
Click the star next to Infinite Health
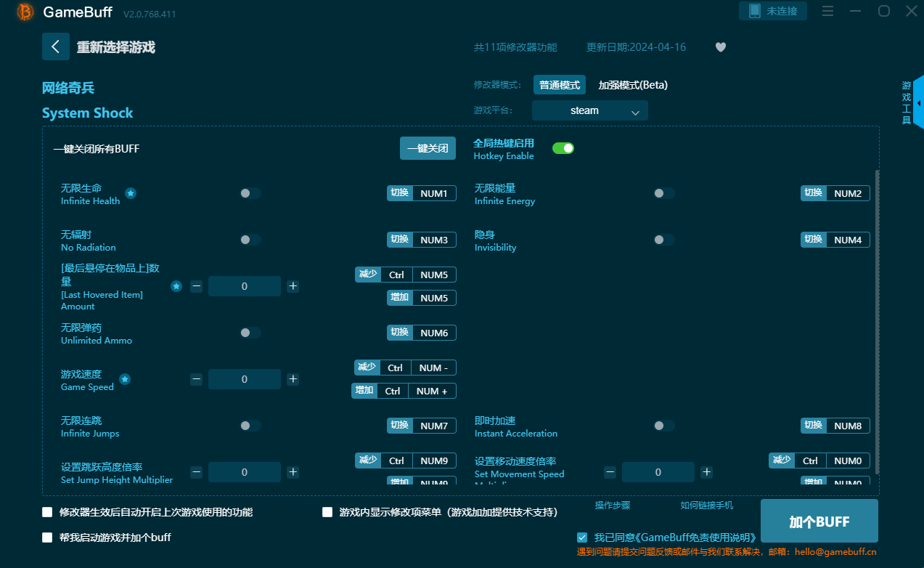[131, 193]
